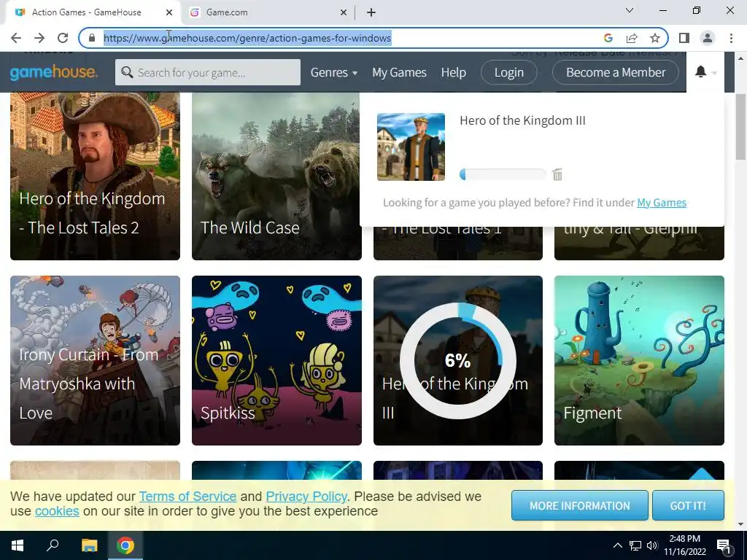Close the Action Games - GameHouse tab
This screenshot has width=747, height=560.
pyautogui.click(x=169, y=12)
